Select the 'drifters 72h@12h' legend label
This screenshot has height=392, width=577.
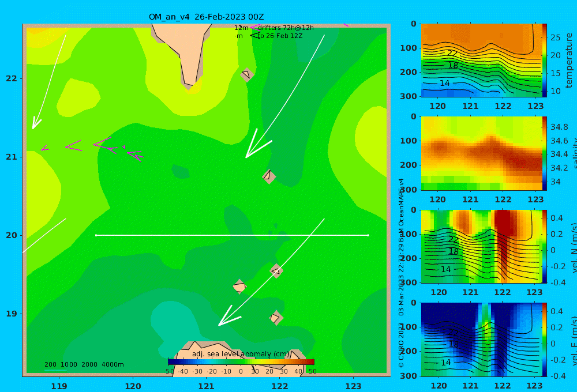coord(286,28)
